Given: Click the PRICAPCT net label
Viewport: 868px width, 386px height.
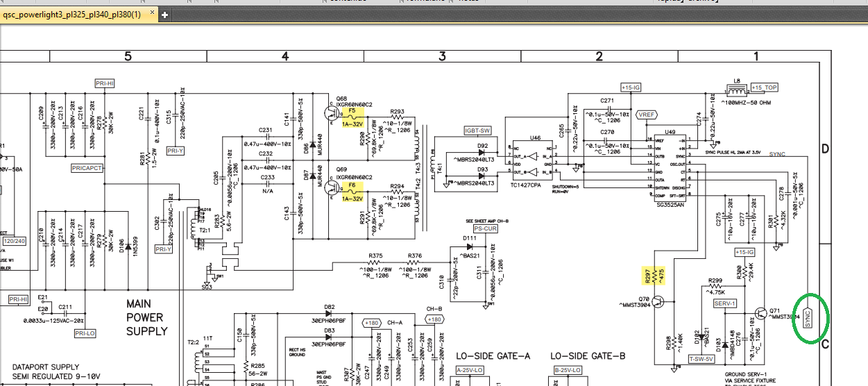Looking at the screenshot, I should 87,168.
